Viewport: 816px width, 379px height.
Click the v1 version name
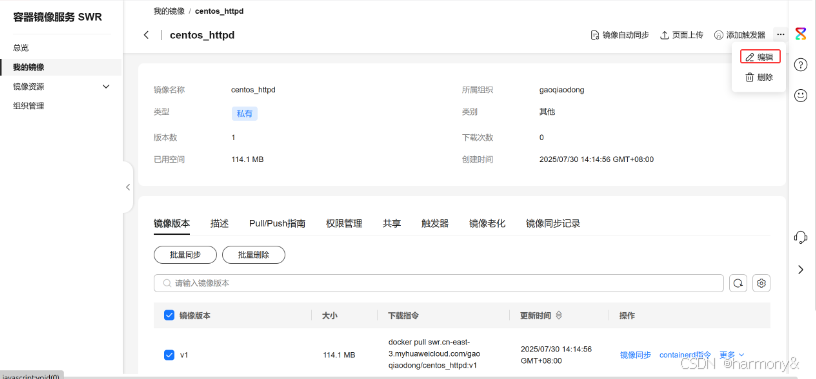click(184, 355)
